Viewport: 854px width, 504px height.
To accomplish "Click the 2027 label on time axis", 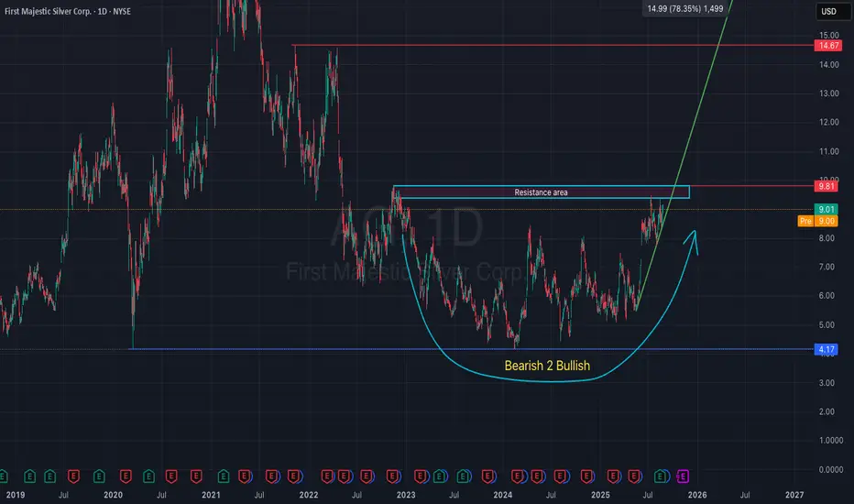I will [794, 495].
